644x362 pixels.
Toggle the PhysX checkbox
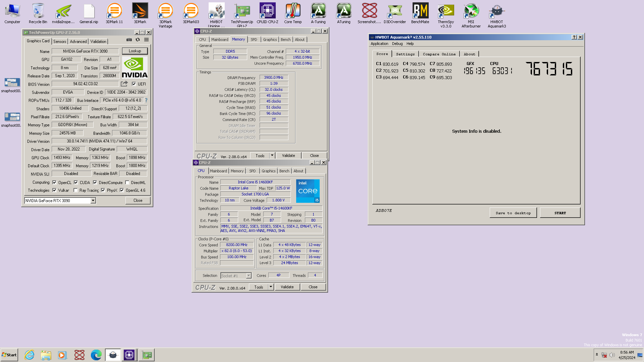point(103,190)
